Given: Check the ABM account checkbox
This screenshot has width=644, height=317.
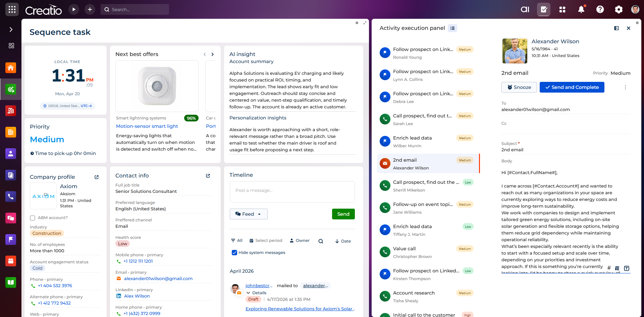Looking at the screenshot, I should coord(33,218).
